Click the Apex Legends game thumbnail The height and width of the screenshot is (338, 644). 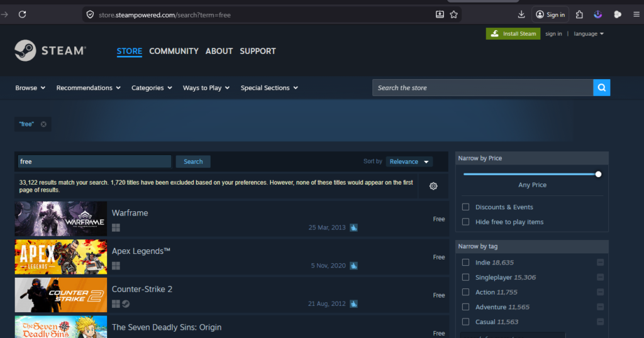[x=61, y=257]
